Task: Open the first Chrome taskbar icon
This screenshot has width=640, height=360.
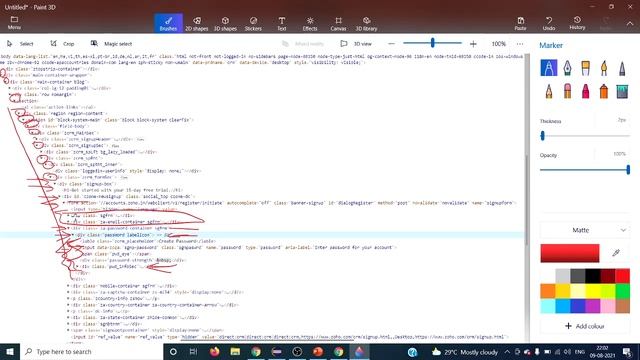Action: pos(256,351)
